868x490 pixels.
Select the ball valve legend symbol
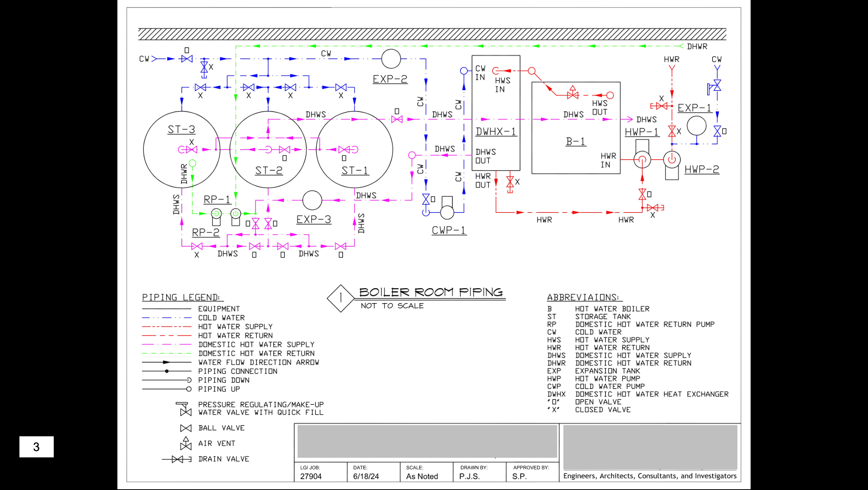click(186, 428)
